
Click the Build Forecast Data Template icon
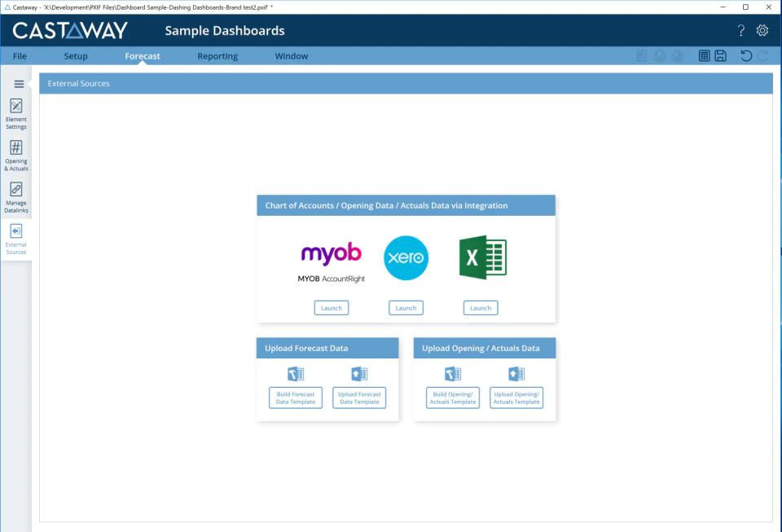coord(296,373)
